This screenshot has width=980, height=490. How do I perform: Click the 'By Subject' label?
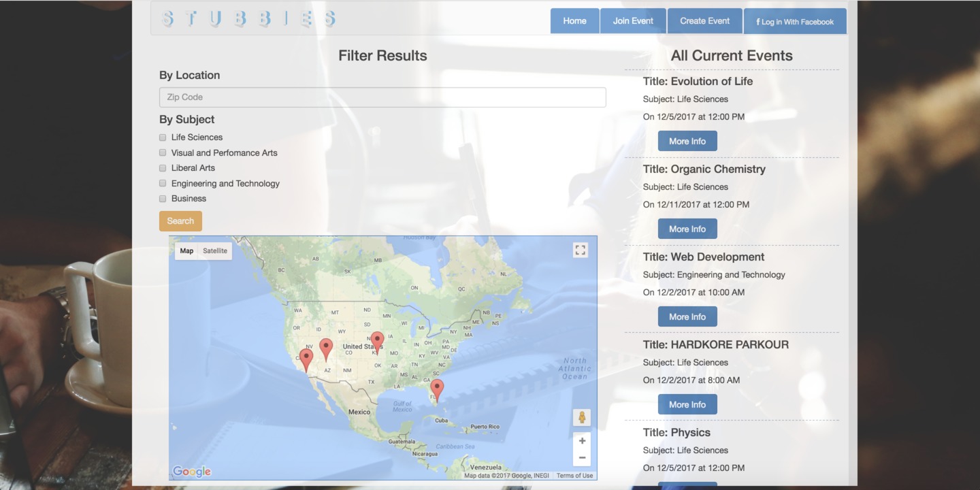[x=187, y=120]
